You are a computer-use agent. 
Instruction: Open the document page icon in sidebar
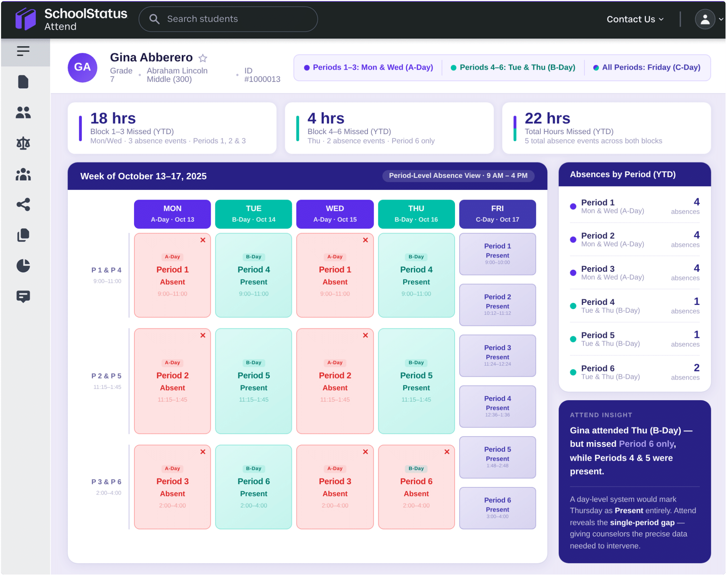pos(23,82)
